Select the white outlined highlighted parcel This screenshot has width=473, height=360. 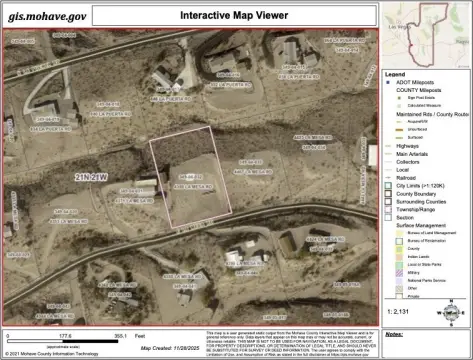[x=191, y=177]
